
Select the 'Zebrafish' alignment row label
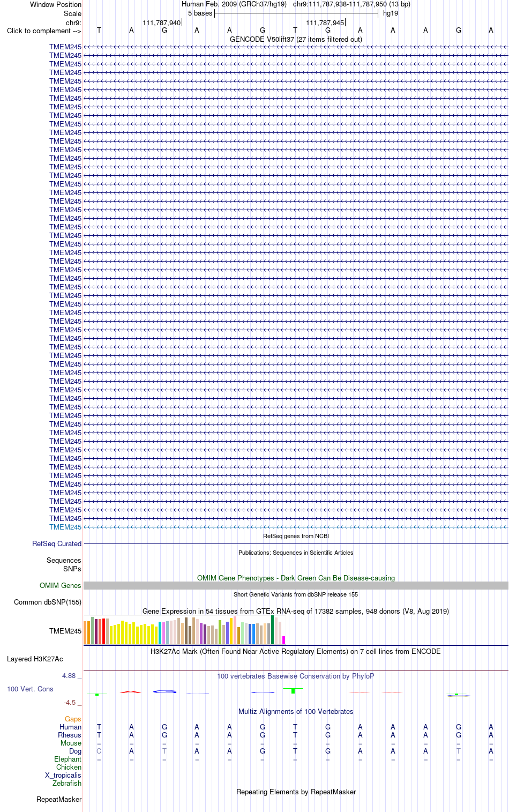(x=67, y=783)
